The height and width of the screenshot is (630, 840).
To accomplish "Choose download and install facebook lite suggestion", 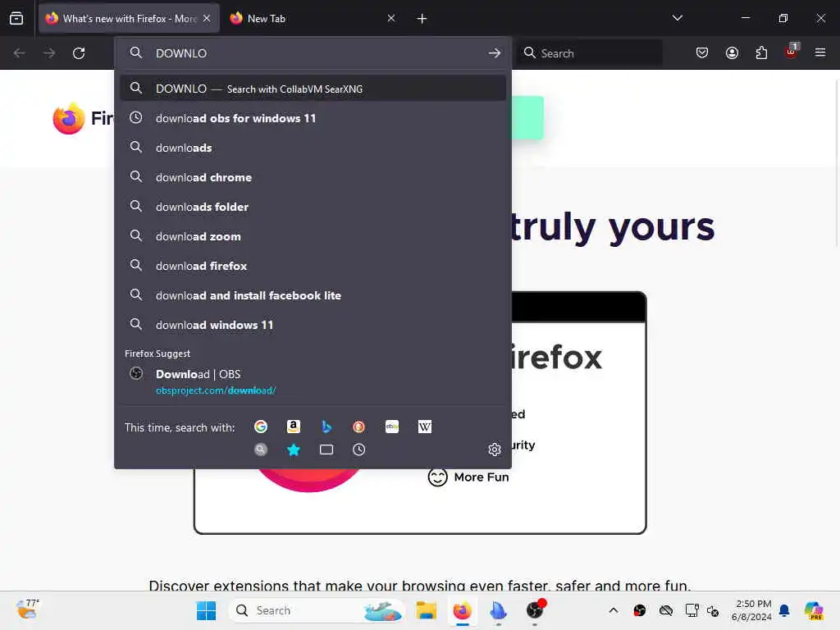I will point(313,295).
